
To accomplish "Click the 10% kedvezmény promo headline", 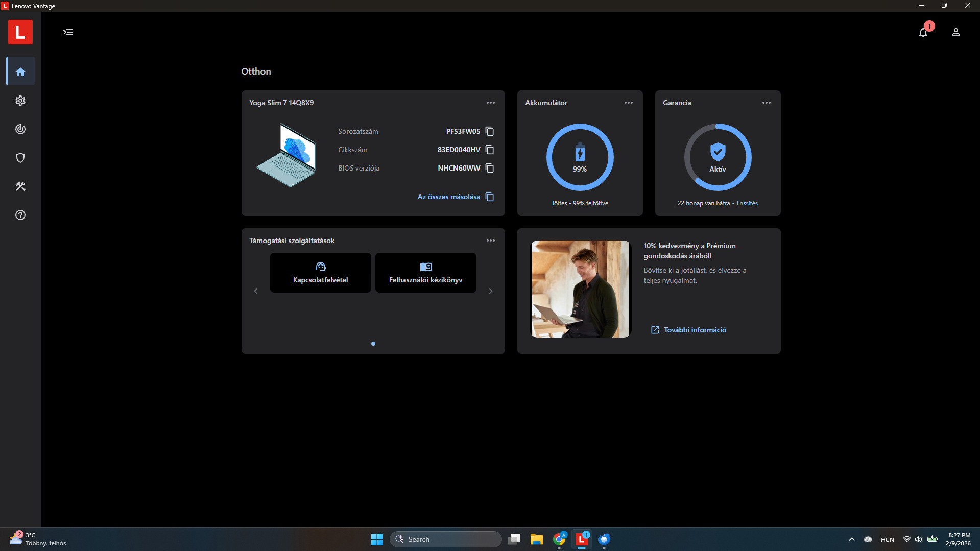I will click(689, 251).
